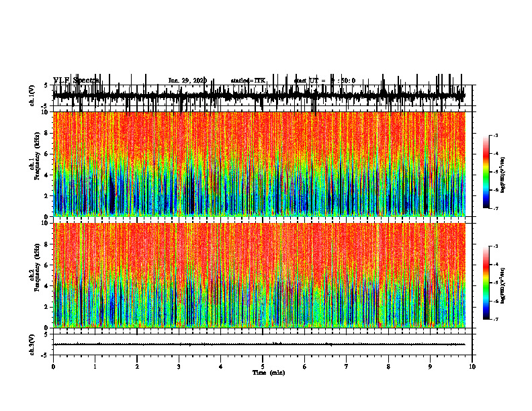The image size is (532, 411).
Task: Click the ch.2 spectrogram colorbar
Action: (x=486, y=283)
